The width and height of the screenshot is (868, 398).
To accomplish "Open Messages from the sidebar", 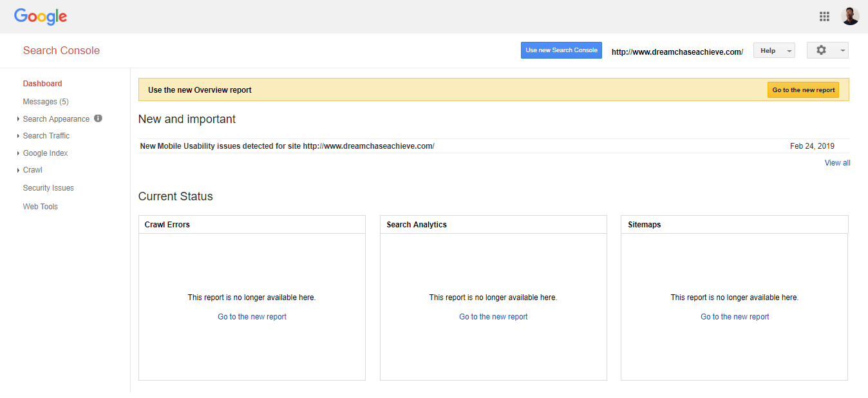I will (x=45, y=101).
